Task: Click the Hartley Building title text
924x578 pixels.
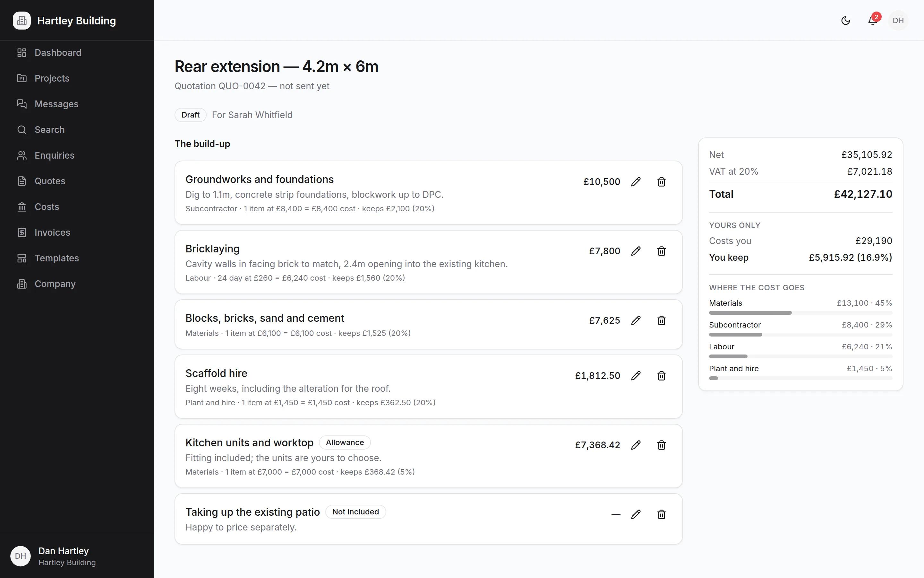Action: click(x=76, y=21)
